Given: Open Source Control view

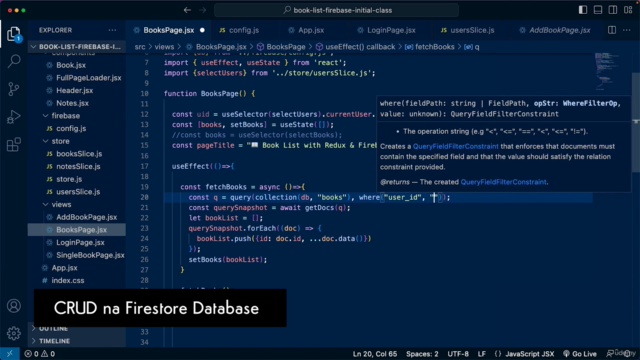Looking at the screenshot, I should 13,89.
